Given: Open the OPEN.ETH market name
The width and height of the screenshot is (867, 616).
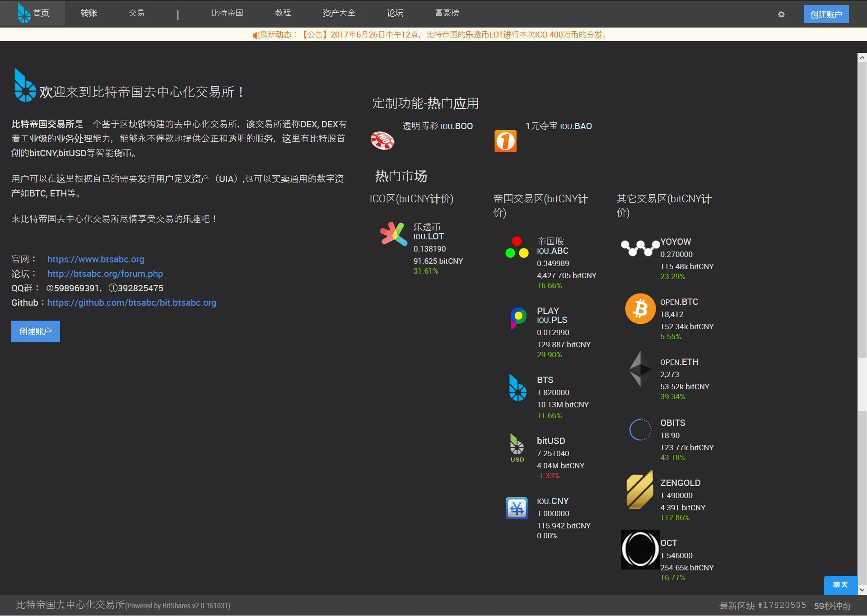Looking at the screenshot, I should pyautogui.click(x=679, y=362).
